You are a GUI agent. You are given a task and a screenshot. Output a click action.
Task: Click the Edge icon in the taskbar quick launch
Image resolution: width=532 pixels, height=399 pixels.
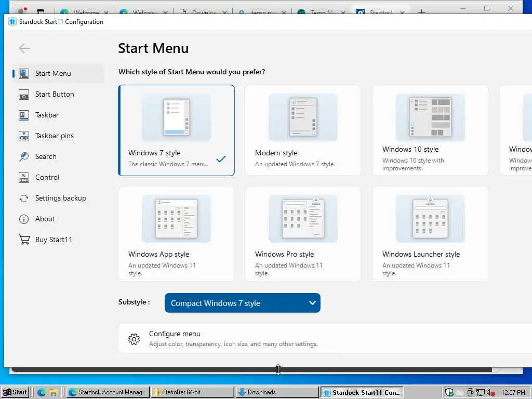point(42,392)
